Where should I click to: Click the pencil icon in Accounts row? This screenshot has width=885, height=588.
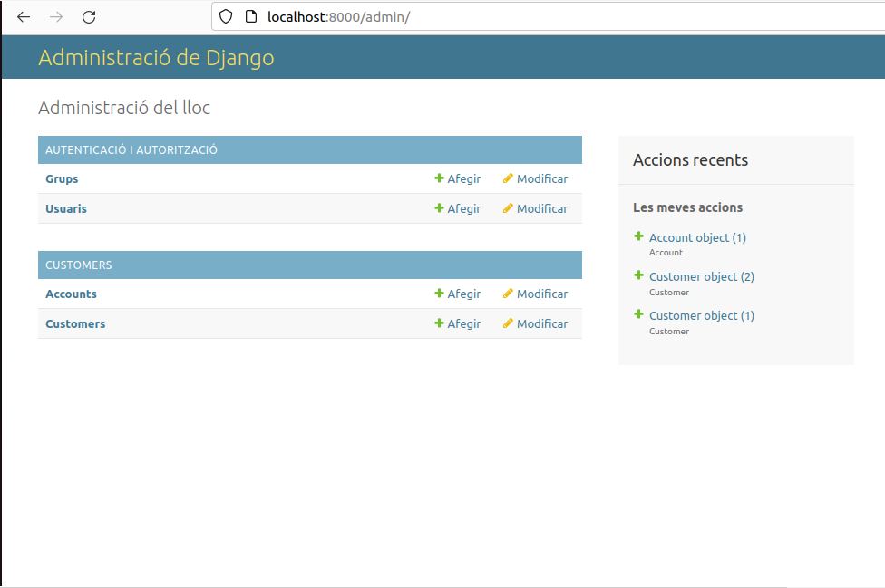pyautogui.click(x=508, y=294)
